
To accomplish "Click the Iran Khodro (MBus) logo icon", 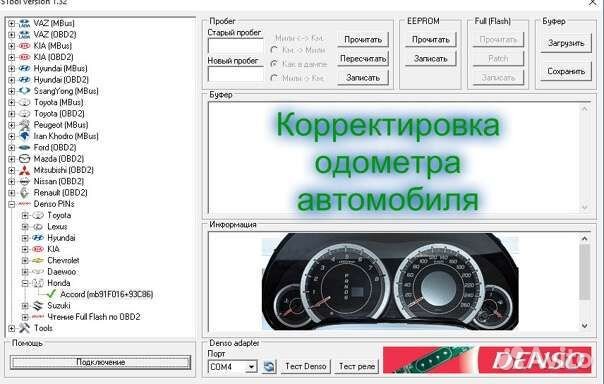I will pos(24,136).
